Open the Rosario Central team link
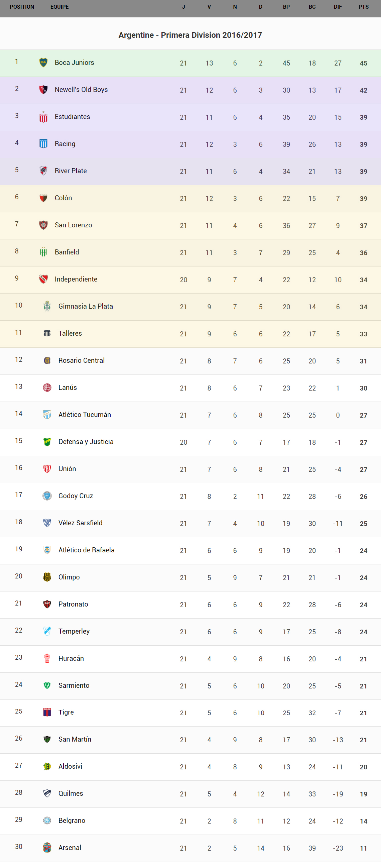The width and height of the screenshot is (381, 868). click(x=82, y=360)
